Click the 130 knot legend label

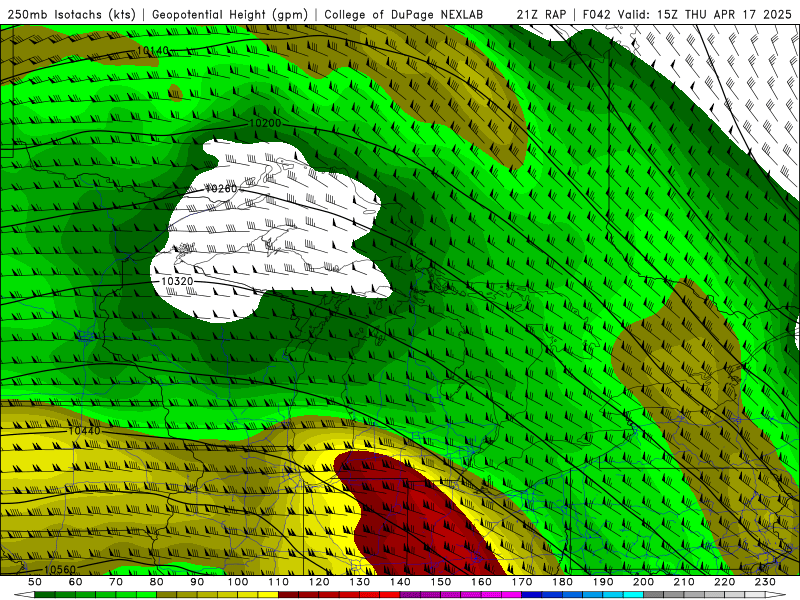click(x=360, y=582)
